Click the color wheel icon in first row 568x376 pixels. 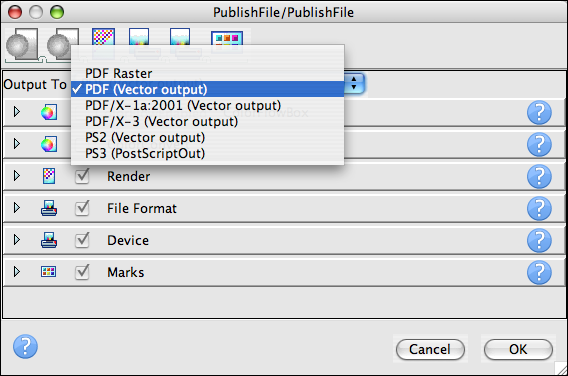(49, 112)
